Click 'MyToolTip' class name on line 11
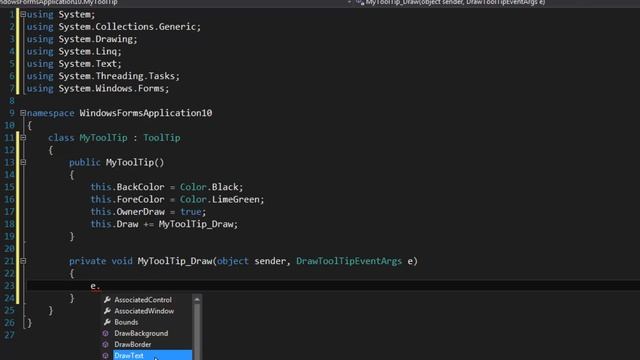This screenshot has width=640, height=360. click(x=103, y=138)
